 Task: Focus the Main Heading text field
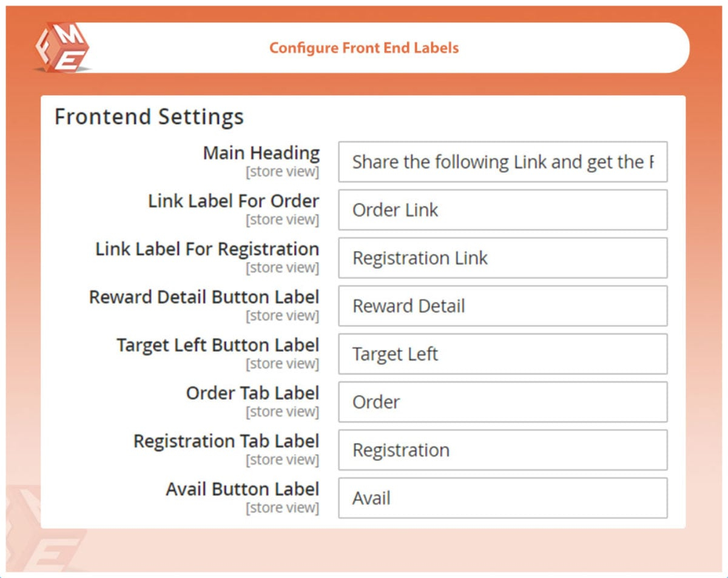point(502,162)
